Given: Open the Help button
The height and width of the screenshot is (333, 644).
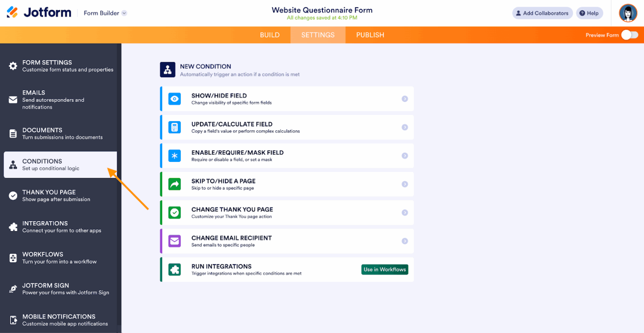Looking at the screenshot, I should click(x=589, y=13).
